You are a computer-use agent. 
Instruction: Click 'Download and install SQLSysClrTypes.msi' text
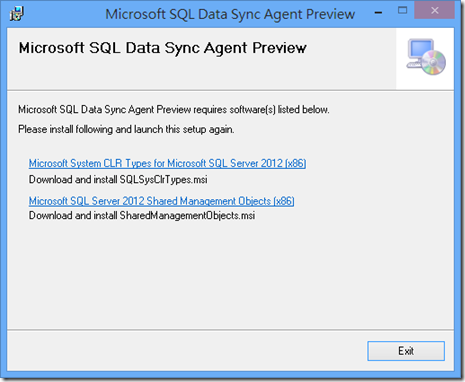coord(118,180)
